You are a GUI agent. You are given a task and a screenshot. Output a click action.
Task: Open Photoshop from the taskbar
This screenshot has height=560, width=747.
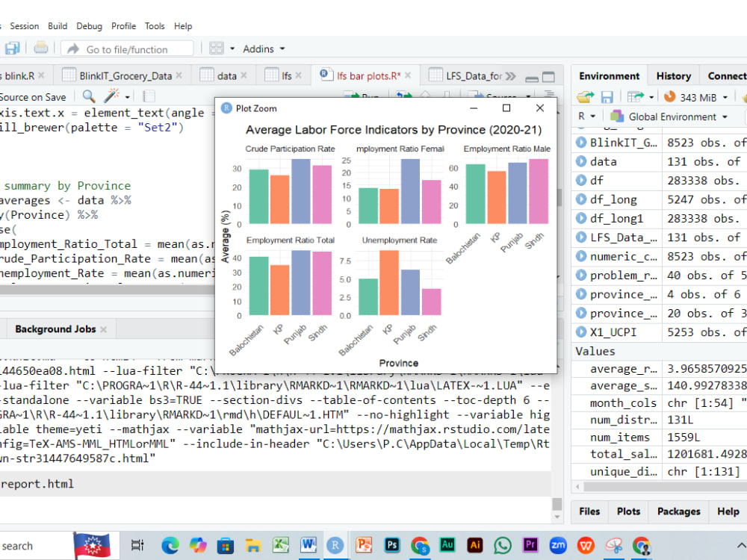(x=391, y=545)
